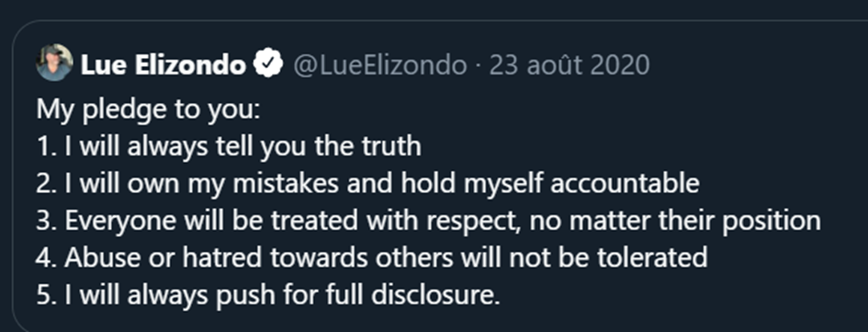This screenshot has height=332, width=868.
Task: Click the word "disclosure." in pledge five
Action: coord(435,295)
